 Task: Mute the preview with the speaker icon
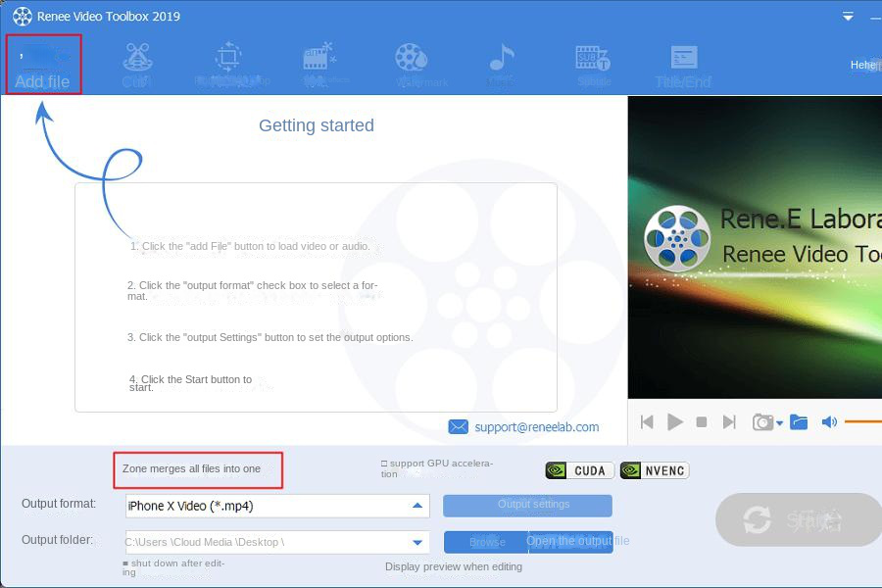[x=829, y=421]
